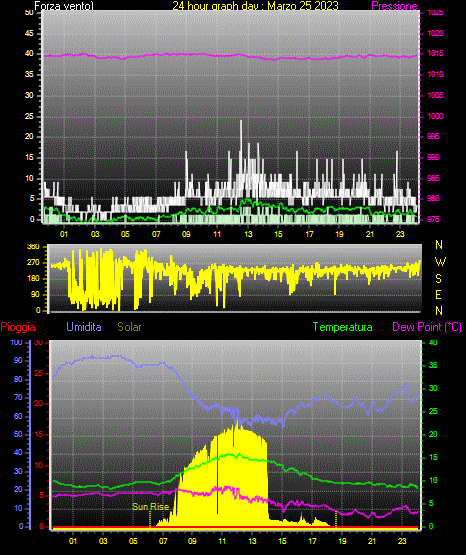The width and height of the screenshot is (466, 555).
Task: Click humidity axis value 70
Action: pos(18,397)
